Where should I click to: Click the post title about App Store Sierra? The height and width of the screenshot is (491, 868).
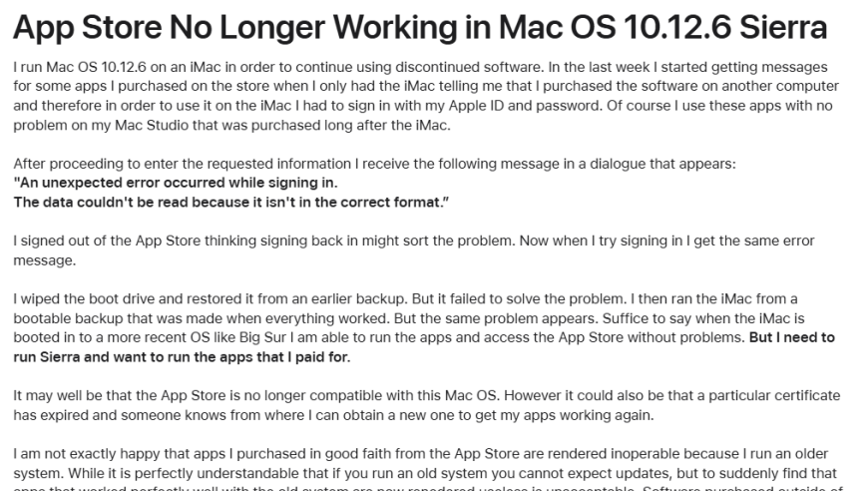pyautogui.click(x=420, y=28)
